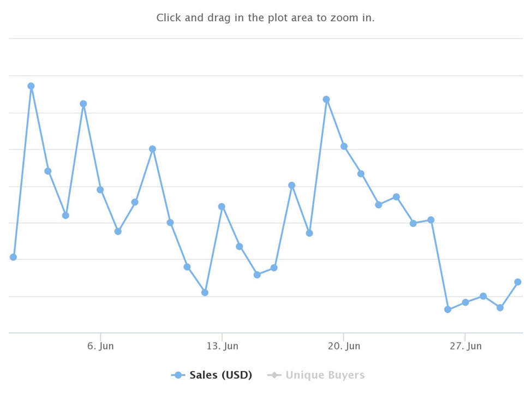Click the data point directly above 13. Jun
532x399 pixels.
[x=222, y=207]
